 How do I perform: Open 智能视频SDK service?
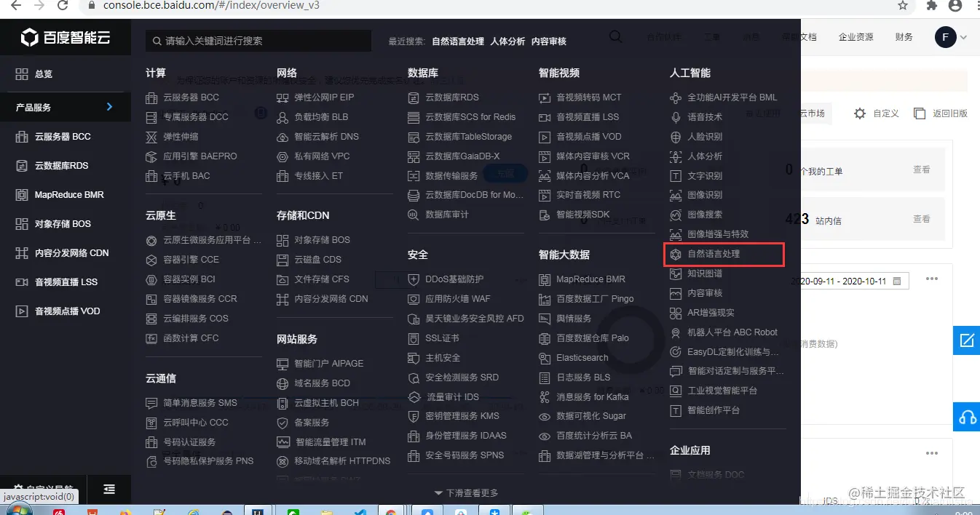coord(583,215)
